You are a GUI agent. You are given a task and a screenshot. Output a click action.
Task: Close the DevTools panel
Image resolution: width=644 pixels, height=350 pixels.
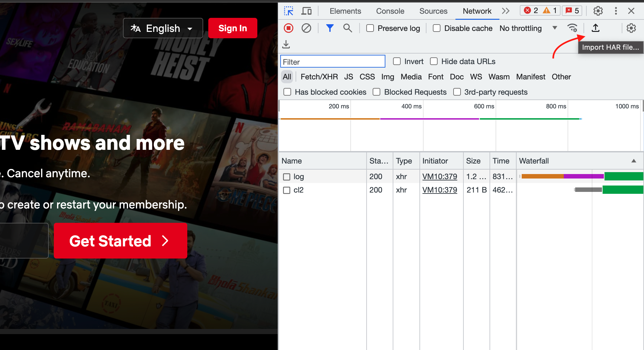coord(631,11)
